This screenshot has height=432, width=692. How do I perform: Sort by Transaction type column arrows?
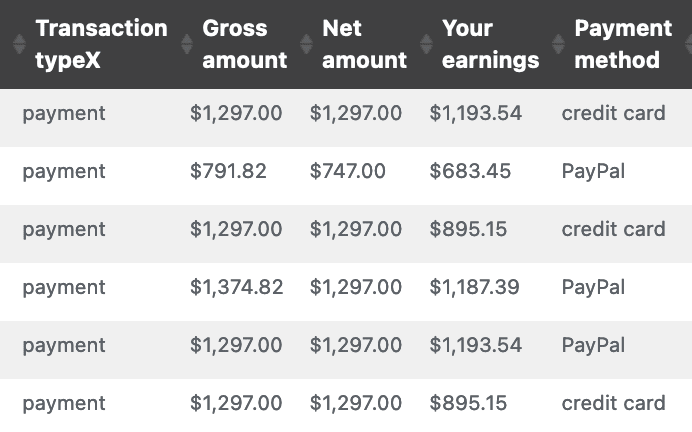pos(19,44)
